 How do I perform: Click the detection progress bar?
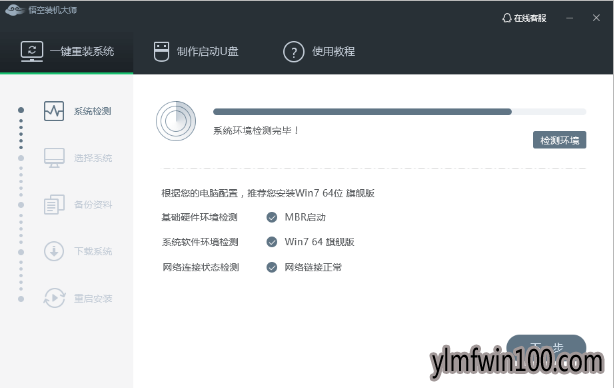click(399, 112)
